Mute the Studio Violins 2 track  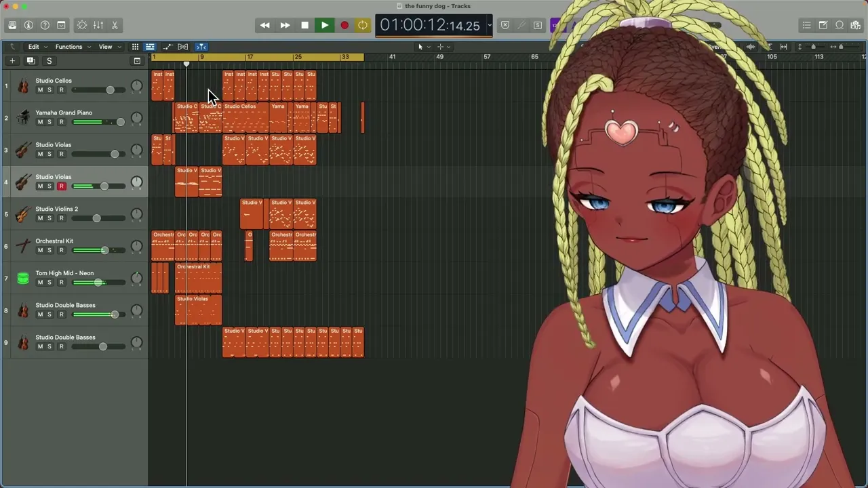click(40, 218)
